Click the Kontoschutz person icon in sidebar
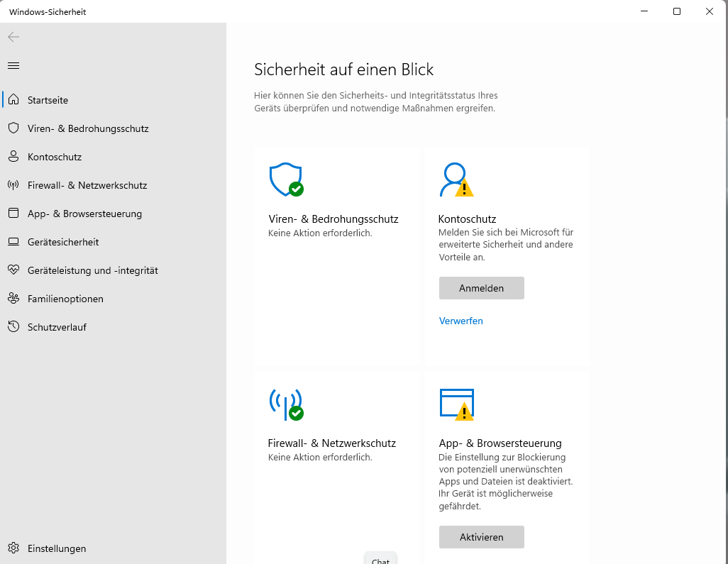 [13, 157]
